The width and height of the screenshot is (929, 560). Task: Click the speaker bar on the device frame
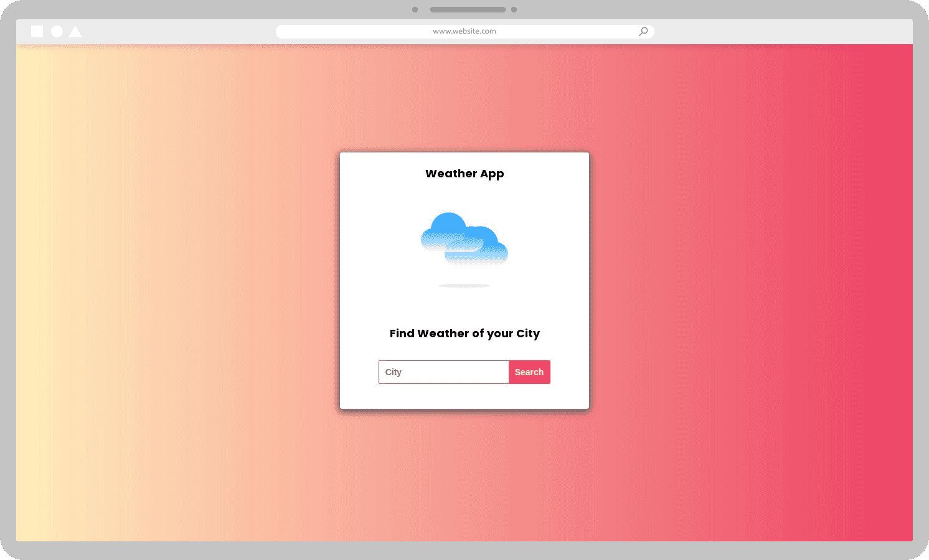468,9
